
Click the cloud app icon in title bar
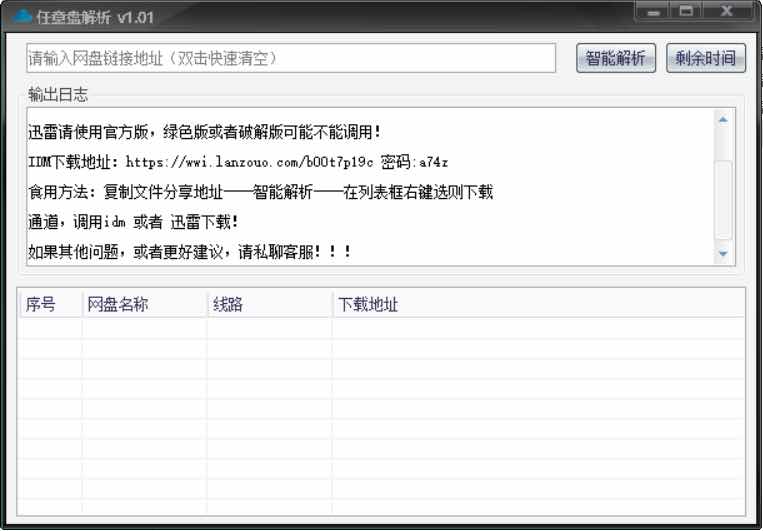point(22,17)
